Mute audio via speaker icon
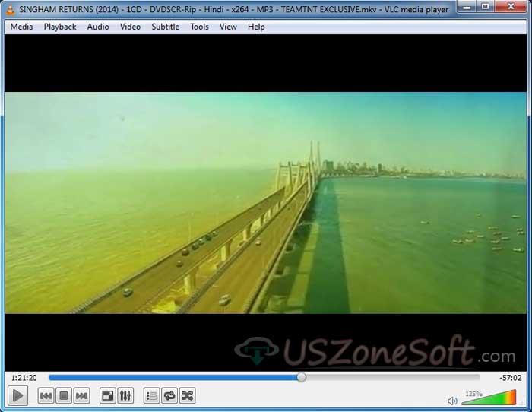This screenshot has width=532, height=412. tap(452, 401)
